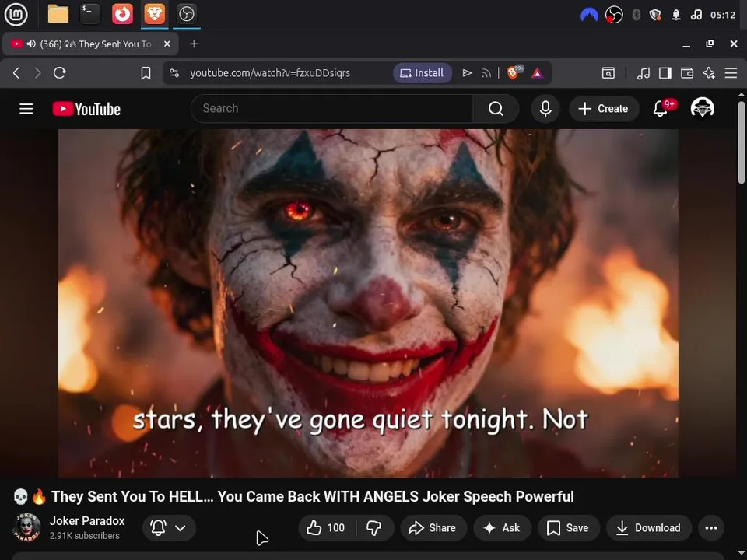
Task: Open the Joker Paradox channel avatar
Action: tap(26, 527)
